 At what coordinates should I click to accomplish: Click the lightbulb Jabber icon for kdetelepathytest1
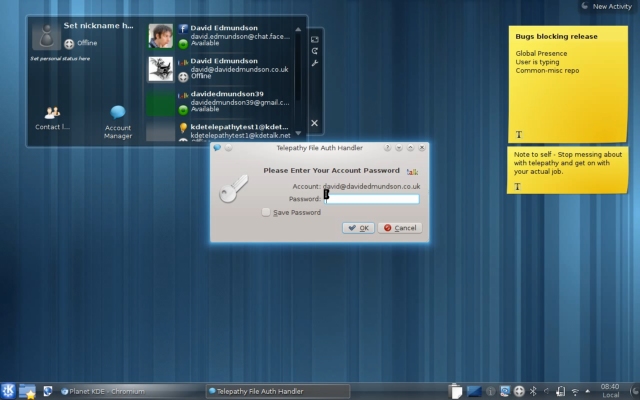click(183, 128)
